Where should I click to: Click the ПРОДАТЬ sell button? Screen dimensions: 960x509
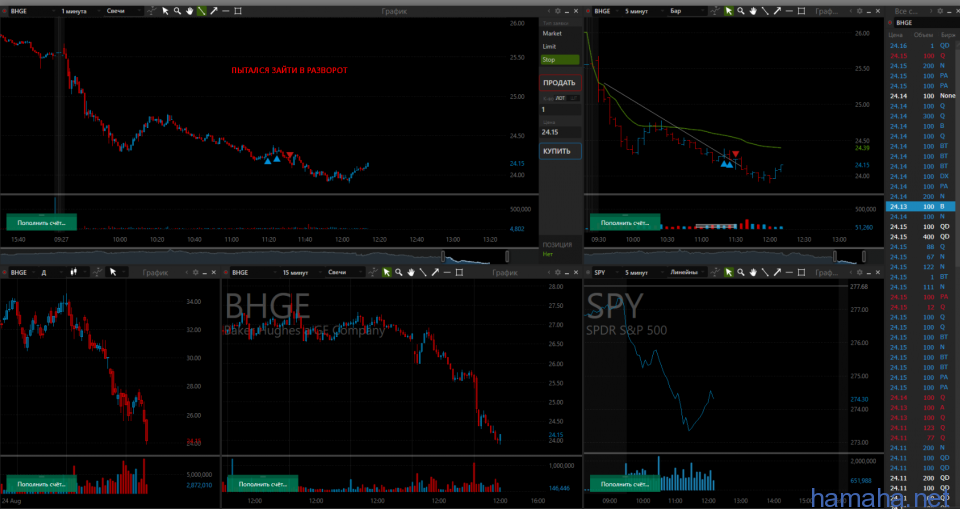(560, 83)
